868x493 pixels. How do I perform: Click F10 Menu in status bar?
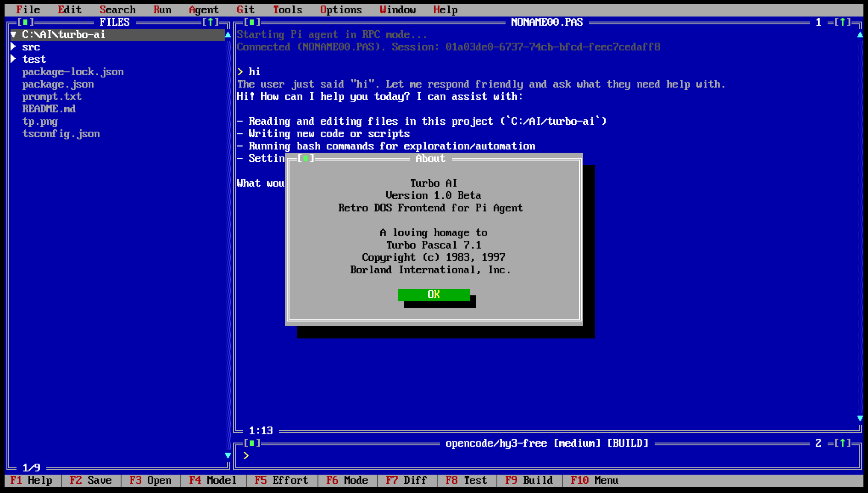tap(595, 480)
